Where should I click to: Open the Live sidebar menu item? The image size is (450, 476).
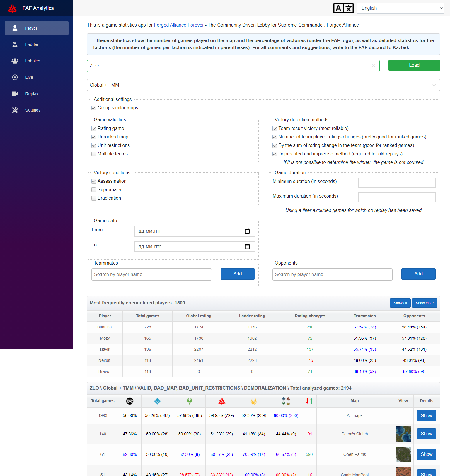click(x=37, y=77)
